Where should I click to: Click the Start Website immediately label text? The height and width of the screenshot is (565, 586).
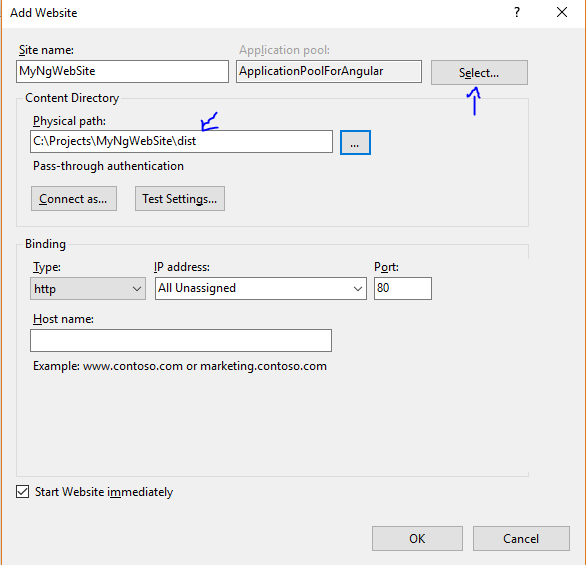104,492
